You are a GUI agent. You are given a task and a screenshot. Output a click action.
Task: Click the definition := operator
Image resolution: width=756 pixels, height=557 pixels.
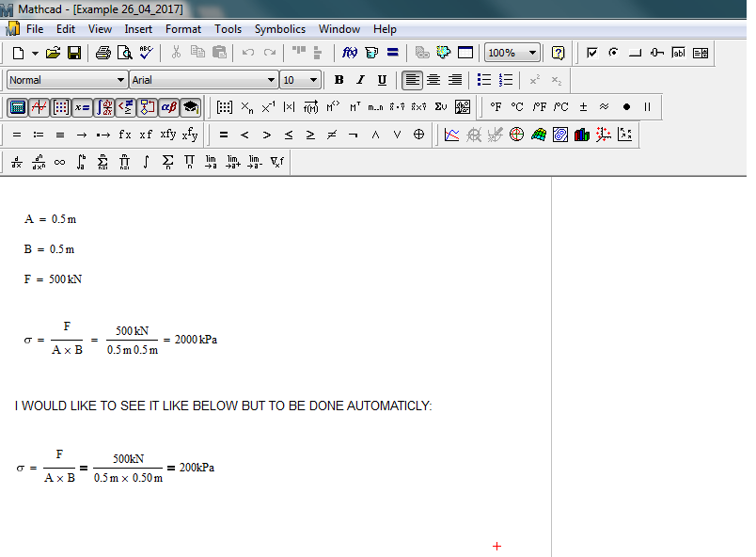click(x=39, y=135)
